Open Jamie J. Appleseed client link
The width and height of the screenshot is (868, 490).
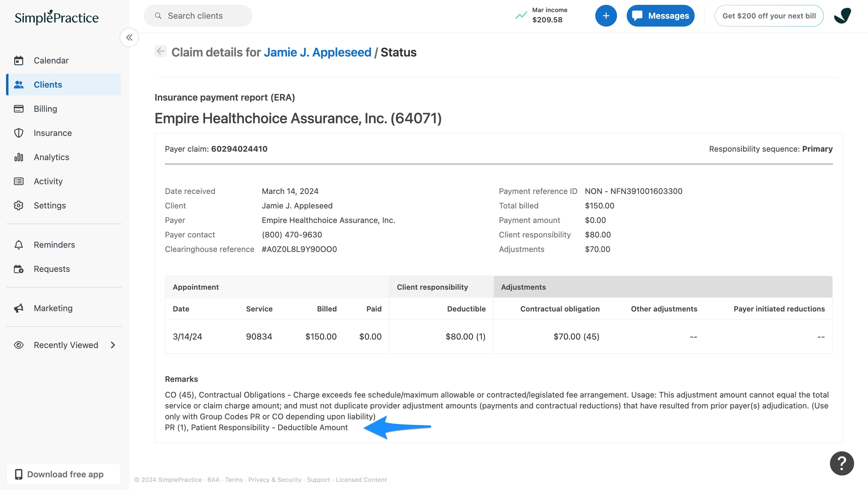point(317,52)
